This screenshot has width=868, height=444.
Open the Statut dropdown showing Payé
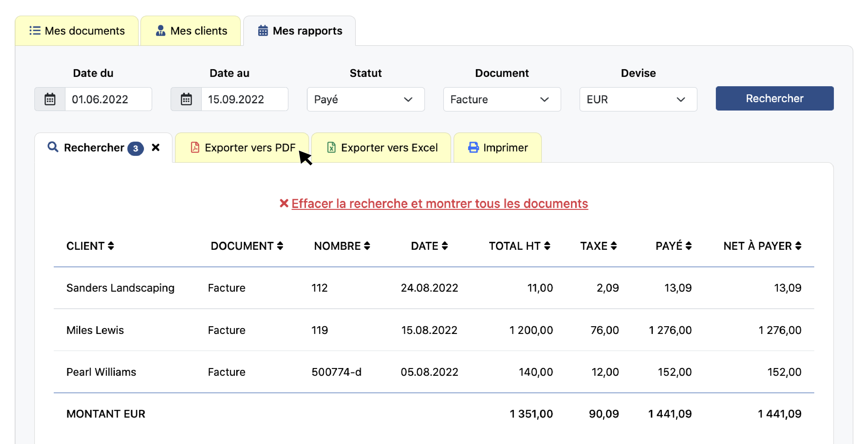[366, 99]
